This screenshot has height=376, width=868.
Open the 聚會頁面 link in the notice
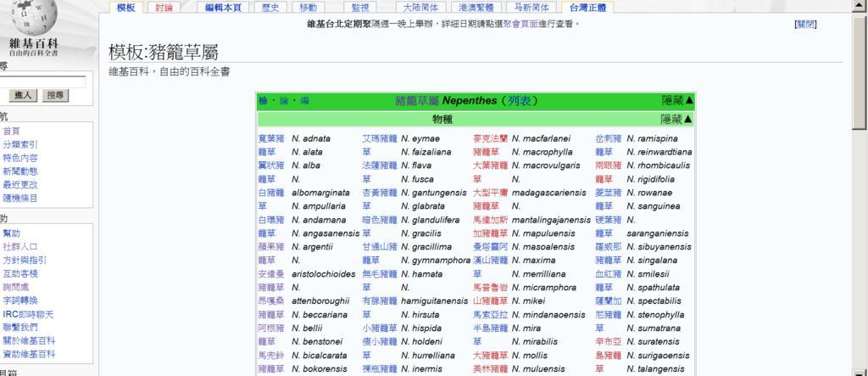[x=520, y=25]
